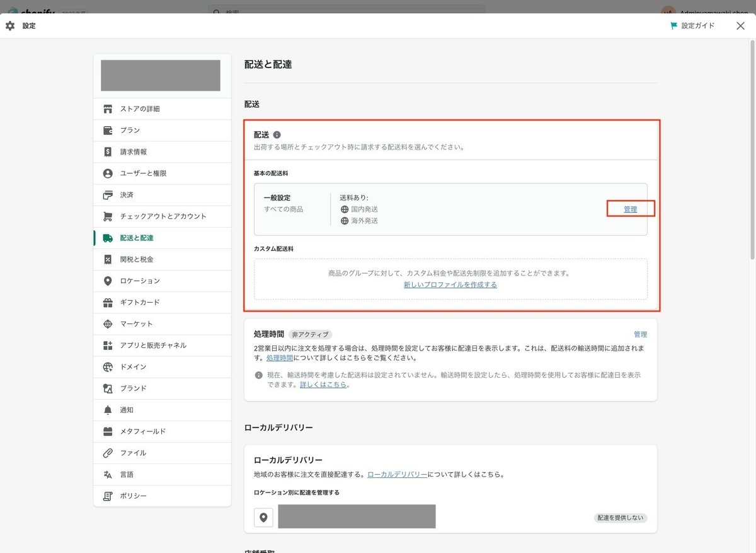
Task: Click the brand icon in sidebar
Action: (108, 388)
